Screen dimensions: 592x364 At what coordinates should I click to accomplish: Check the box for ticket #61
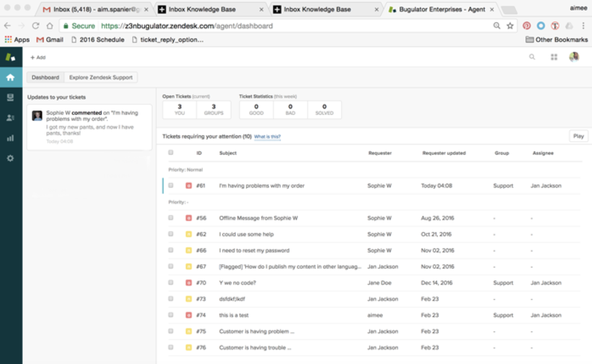click(171, 185)
